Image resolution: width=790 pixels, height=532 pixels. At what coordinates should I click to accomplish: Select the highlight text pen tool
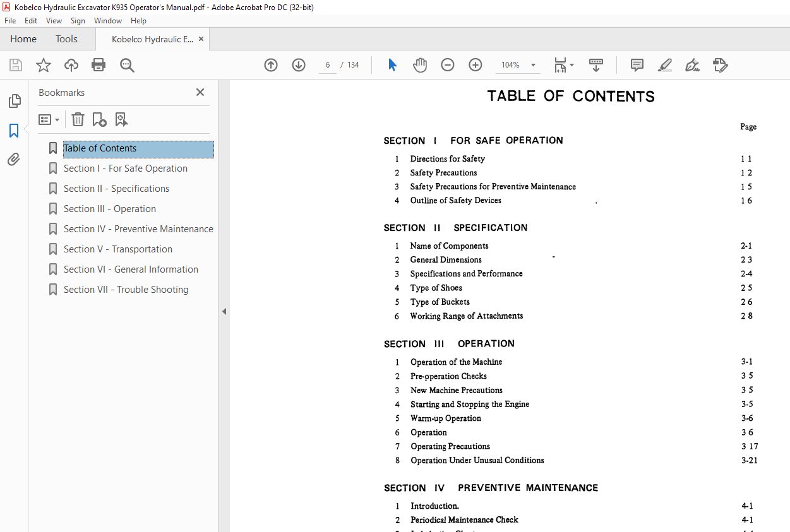[x=664, y=65]
